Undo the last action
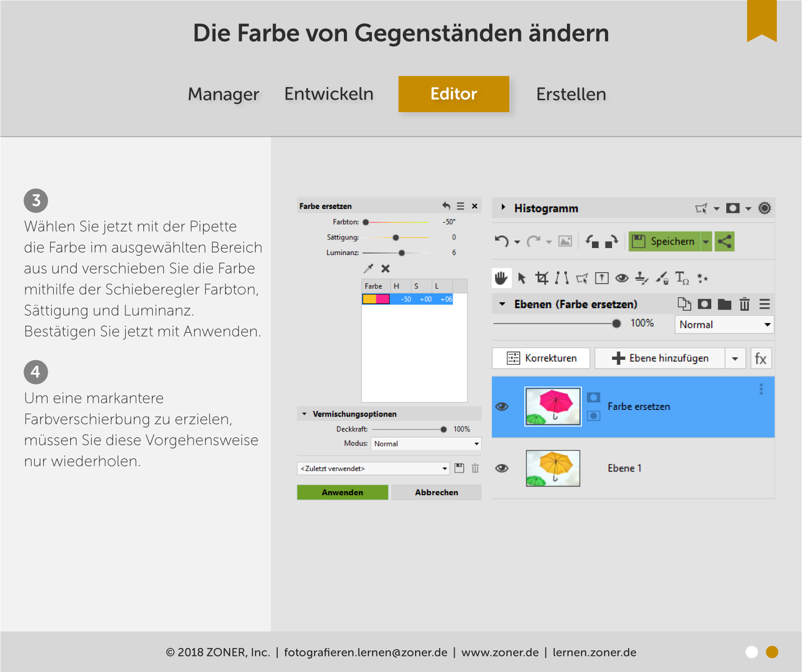This screenshot has height=672, width=802. [x=502, y=242]
